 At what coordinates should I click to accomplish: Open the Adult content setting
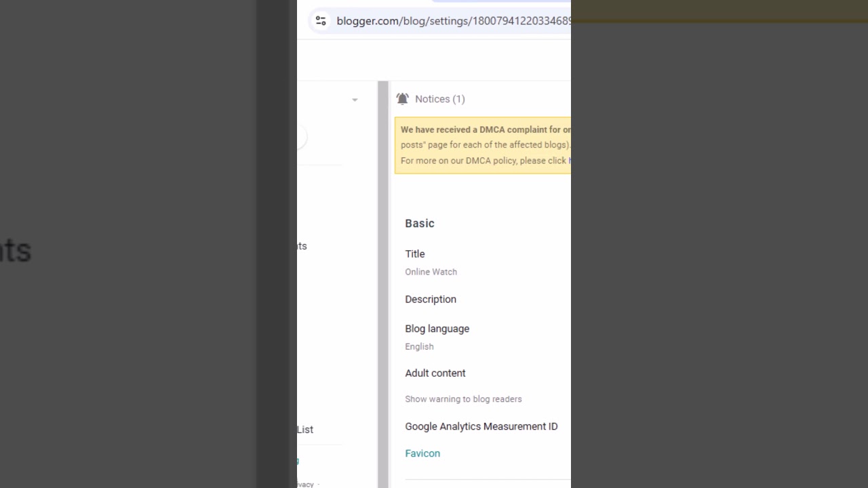[x=435, y=373]
